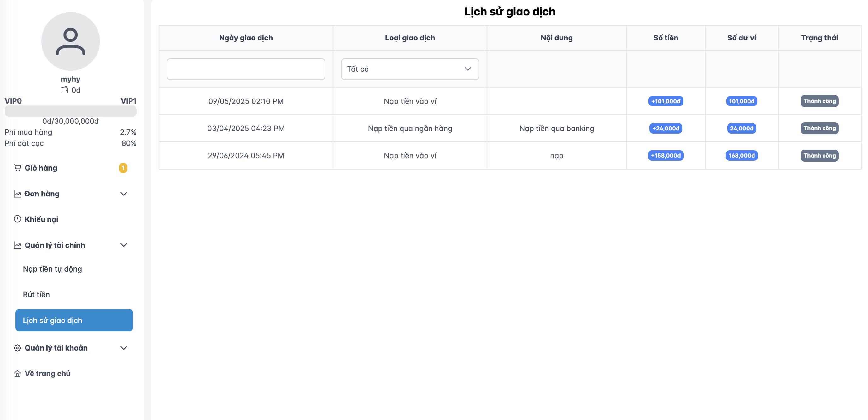Expand the Đơn hàng section chevron
The width and height of the screenshot is (868, 420).
pyautogui.click(x=124, y=194)
